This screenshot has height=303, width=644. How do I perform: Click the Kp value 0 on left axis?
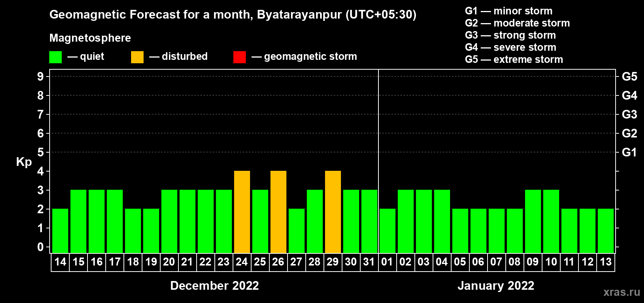tap(41, 247)
